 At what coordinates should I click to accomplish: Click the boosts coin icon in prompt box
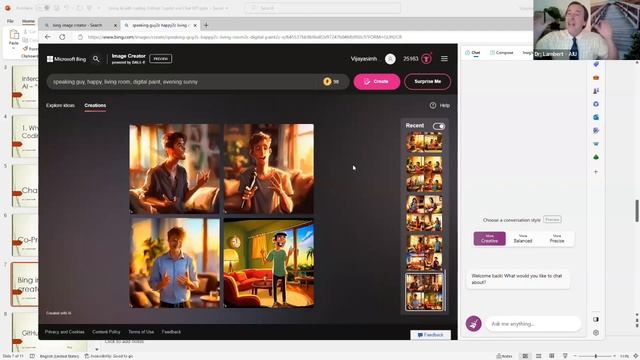click(x=327, y=82)
